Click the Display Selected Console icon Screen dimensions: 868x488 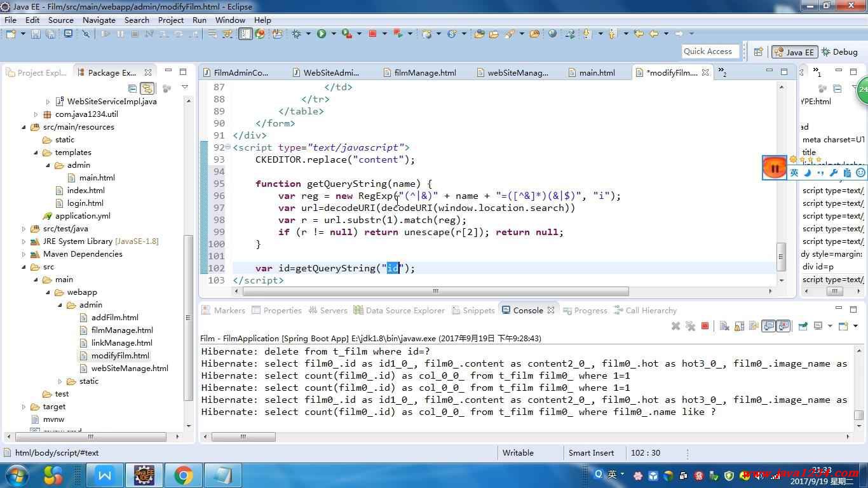pyautogui.click(x=818, y=326)
